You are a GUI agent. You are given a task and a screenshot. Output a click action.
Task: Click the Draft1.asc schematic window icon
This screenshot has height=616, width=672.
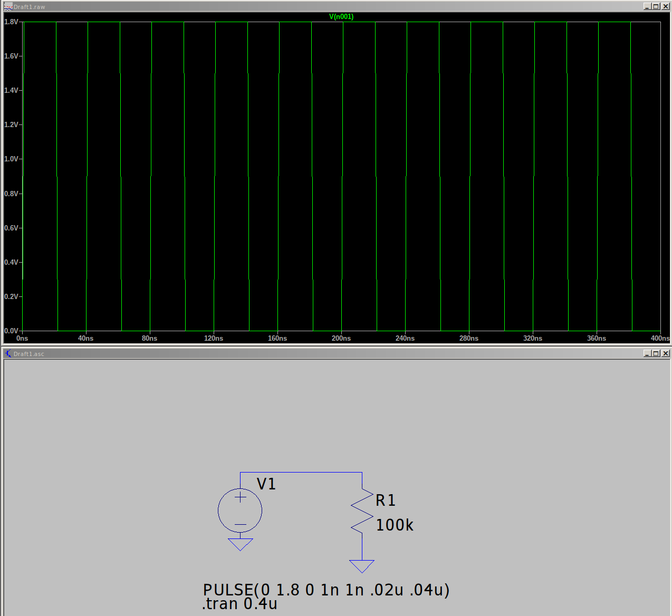7,353
